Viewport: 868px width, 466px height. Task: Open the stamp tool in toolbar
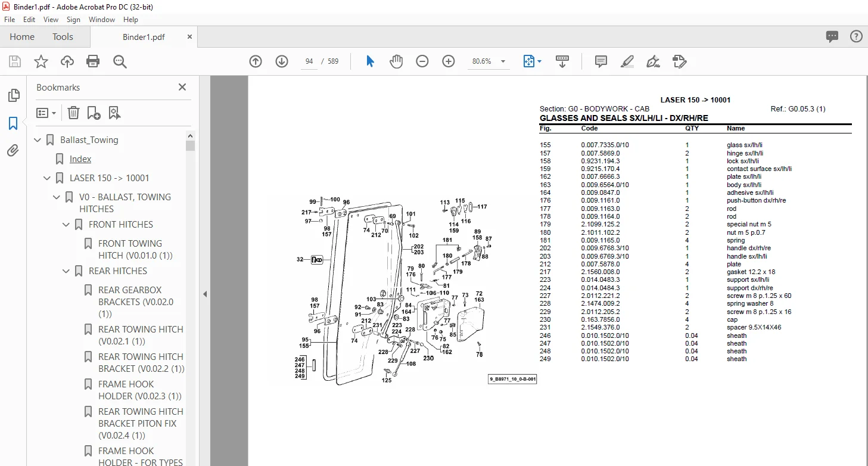679,61
